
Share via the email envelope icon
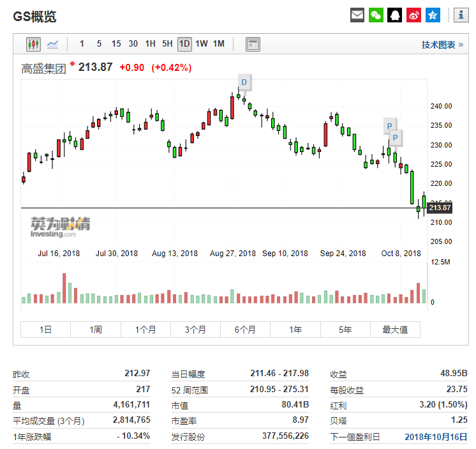(357, 15)
